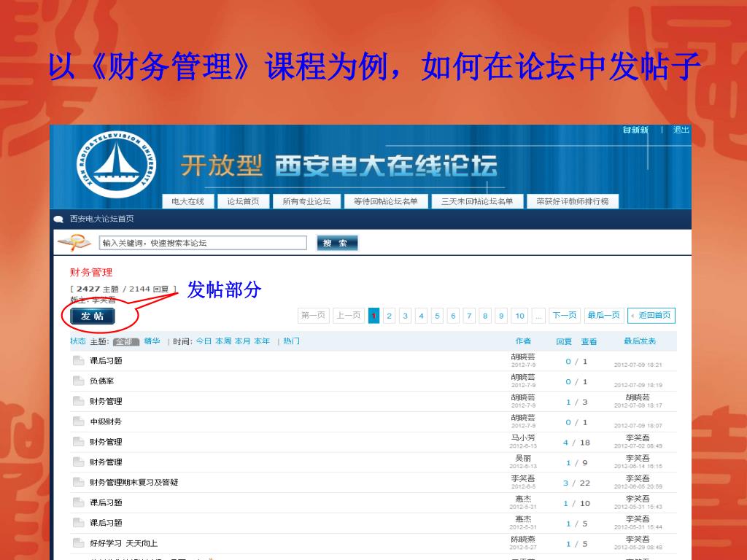Click the folder icon beside 好好学习 天天向上

click(x=79, y=542)
